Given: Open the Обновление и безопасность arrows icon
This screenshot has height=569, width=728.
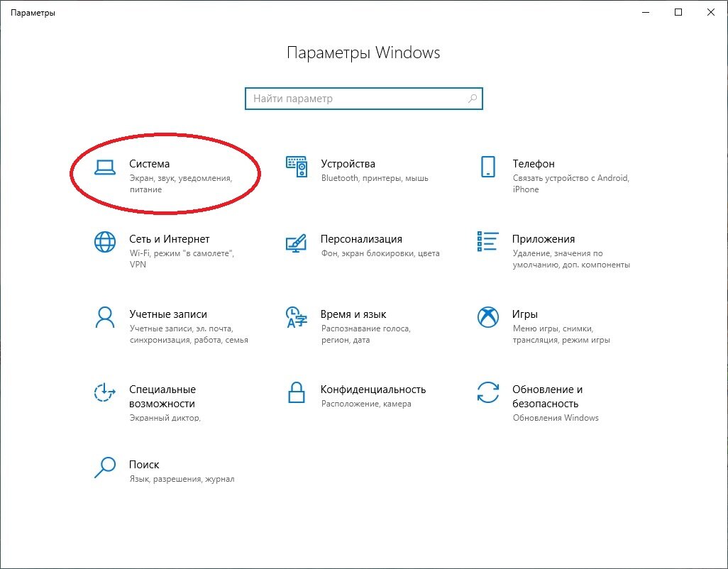Looking at the screenshot, I should click(488, 392).
